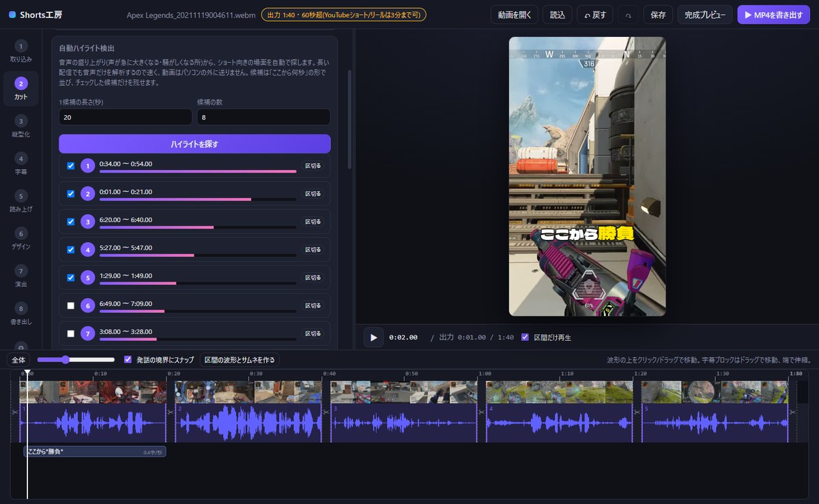Click number badge 4 for 5:27.00 candidate
The width and height of the screenshot is (819, 504).
pos(87,250)
